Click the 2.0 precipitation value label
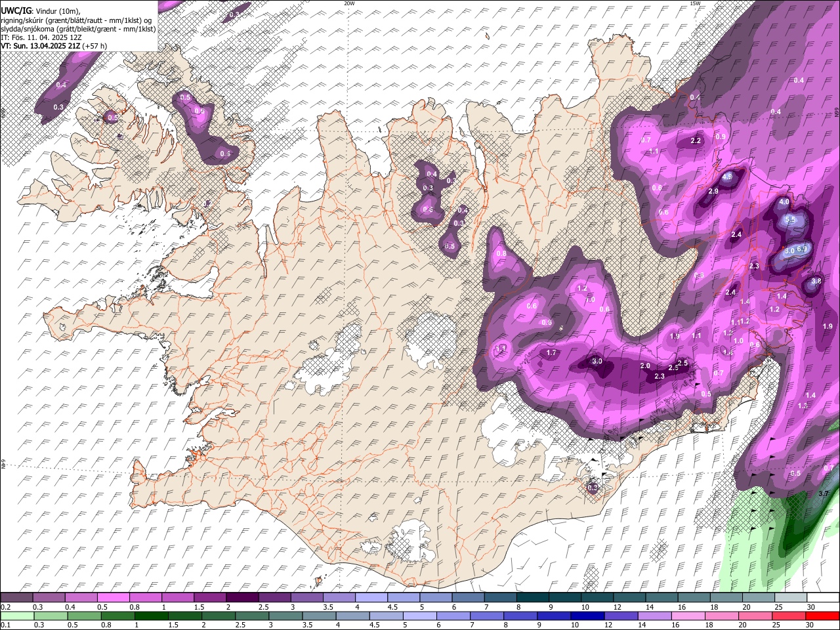Screen dimensions: 840x630 pos(644,366)
